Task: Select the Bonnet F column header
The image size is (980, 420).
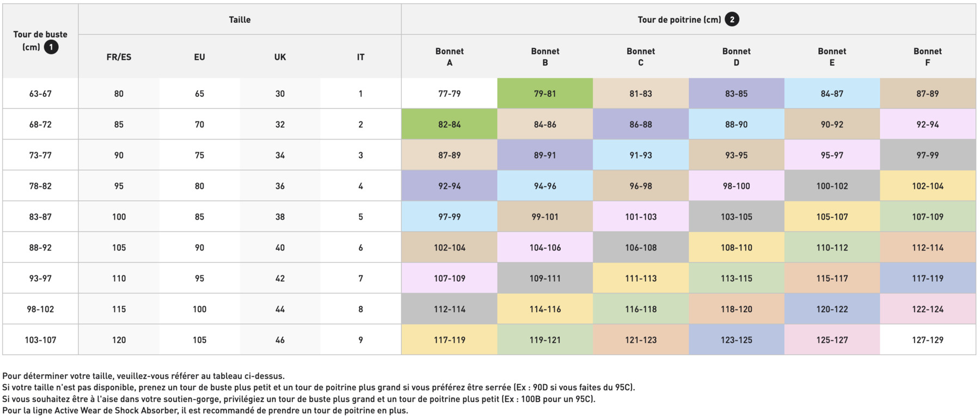Action: [927, 57]
